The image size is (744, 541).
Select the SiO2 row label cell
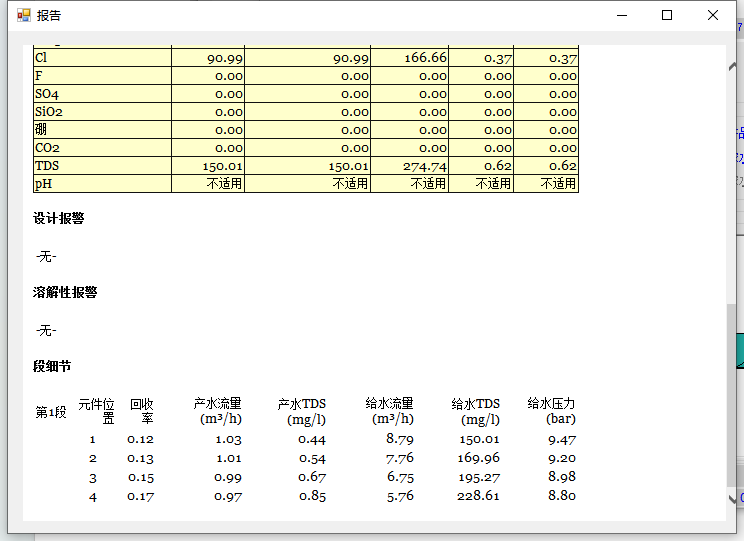[x=49, y=112]
